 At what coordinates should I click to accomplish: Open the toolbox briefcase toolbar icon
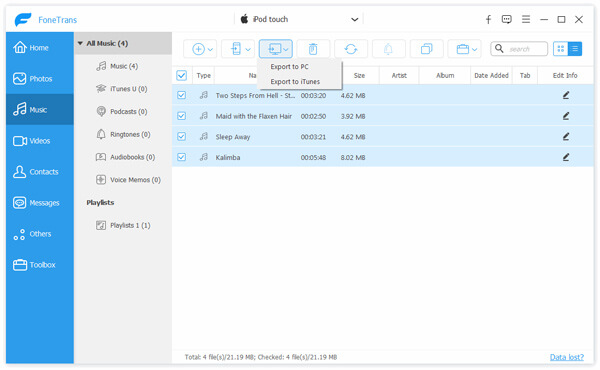tap(462, 49)
